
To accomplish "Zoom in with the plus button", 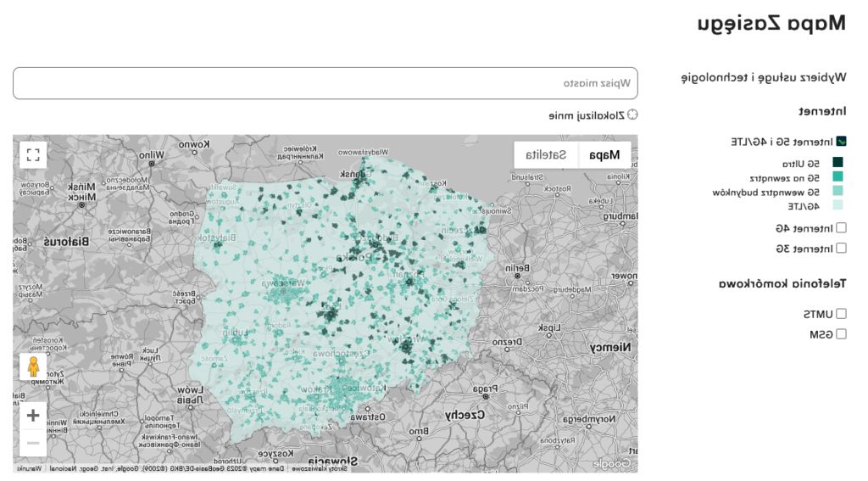I will 33,416.
